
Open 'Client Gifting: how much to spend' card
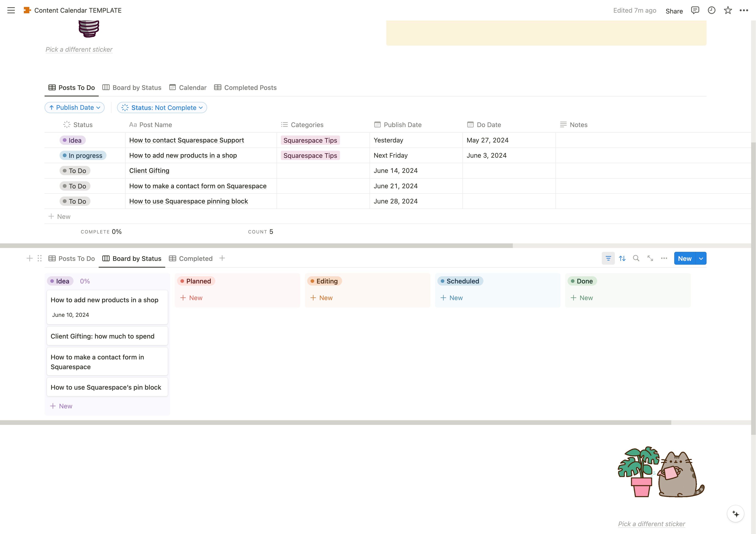pos(102,336)
